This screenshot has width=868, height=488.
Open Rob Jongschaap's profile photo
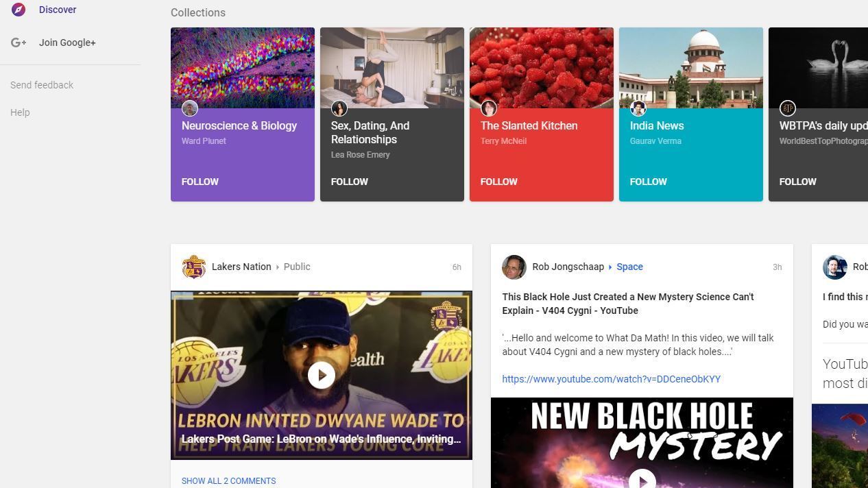point(514,267)
